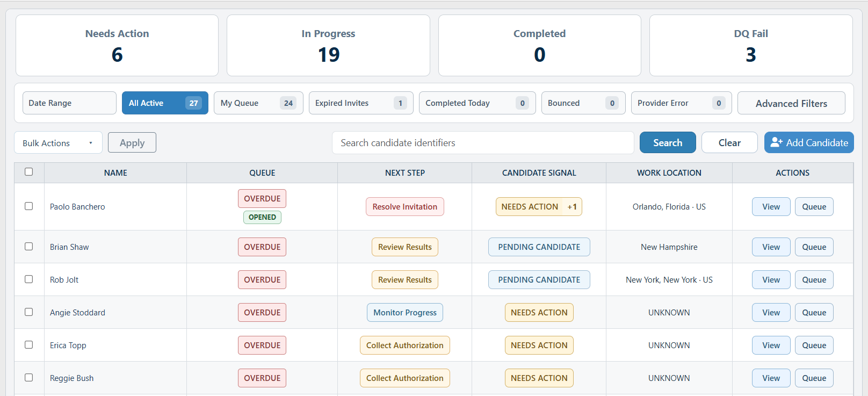View Reggie Bush's record
The width and height of the screenshot is (868, 396).
coord(771,378)
